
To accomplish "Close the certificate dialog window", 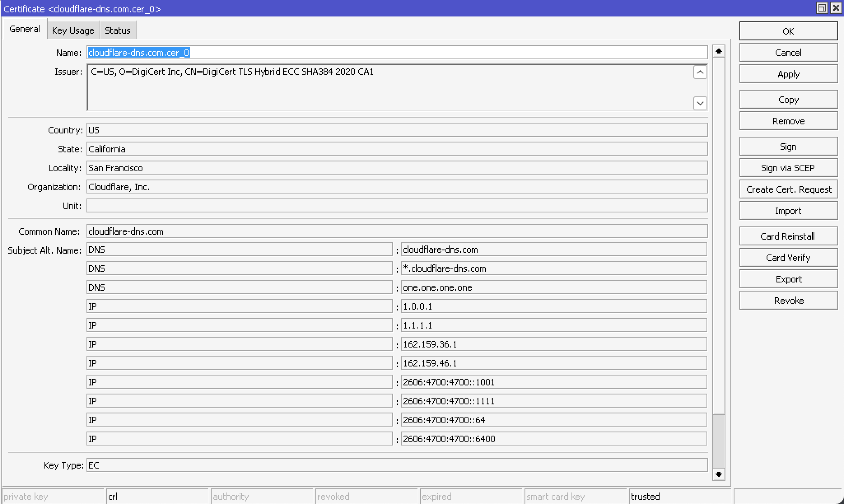I will click(836, 8).
